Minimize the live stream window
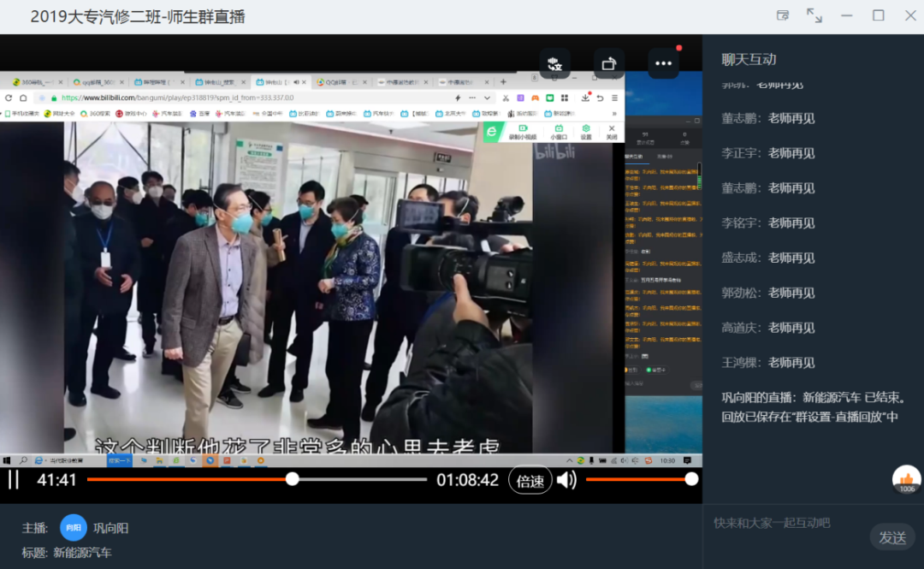Viewport: 924px width, 569px height. click(x=847, y=16)
